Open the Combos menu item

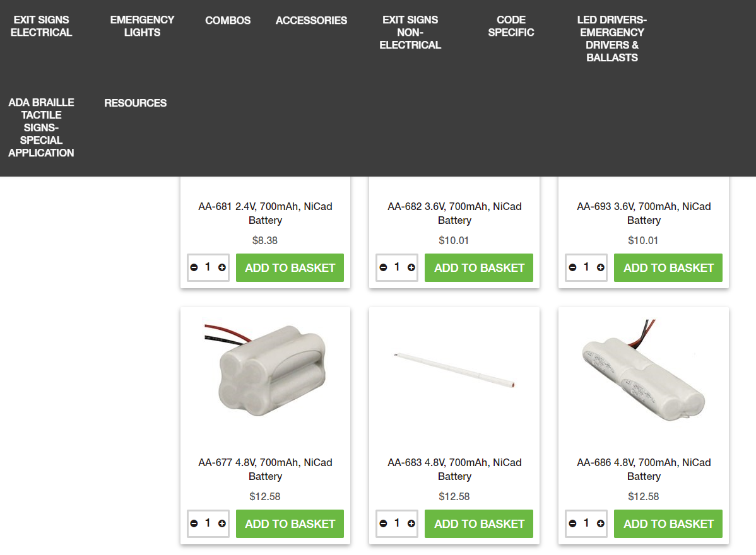[228, 20]
